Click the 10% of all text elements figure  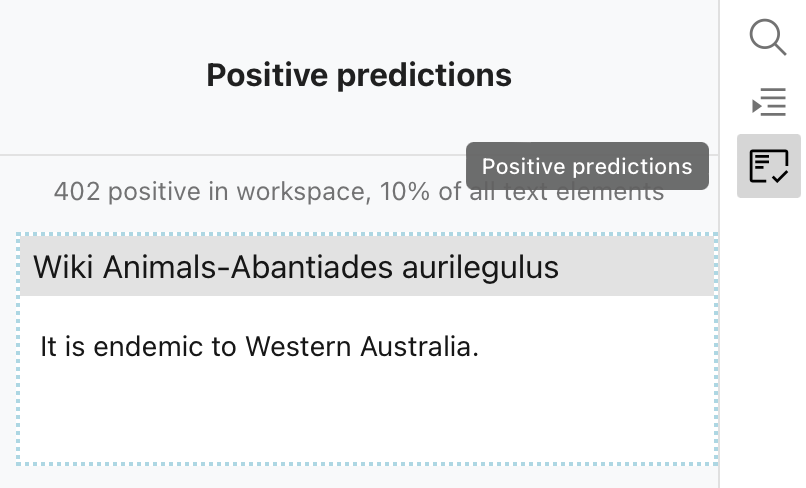tap(522, 191)
